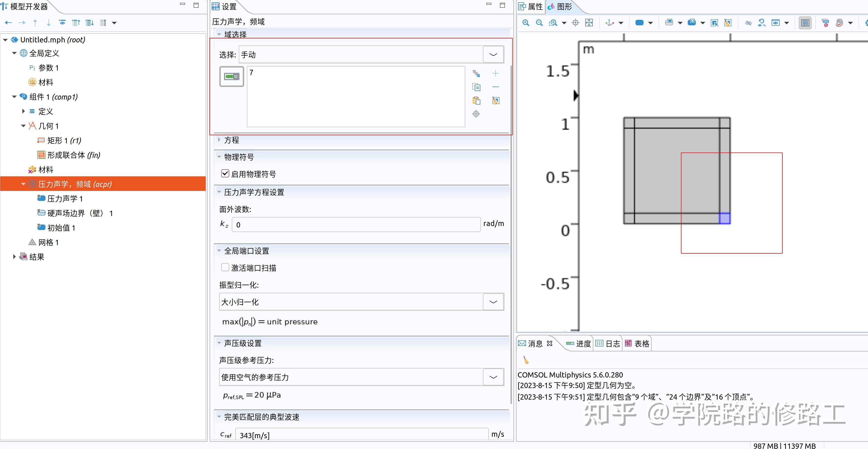Click the copy selection icon
The height and width of the screenshot is (449, 868).
click(x=476, y=87)
